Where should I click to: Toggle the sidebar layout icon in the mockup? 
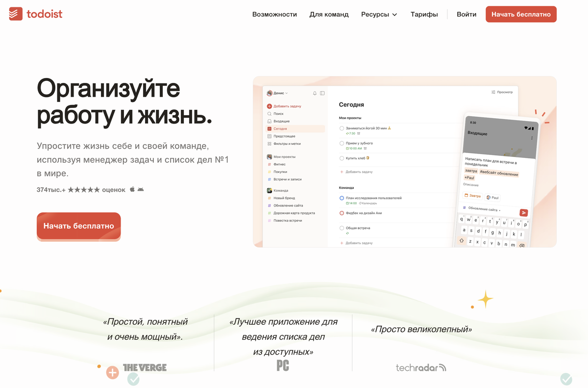(x=322, y=93)
